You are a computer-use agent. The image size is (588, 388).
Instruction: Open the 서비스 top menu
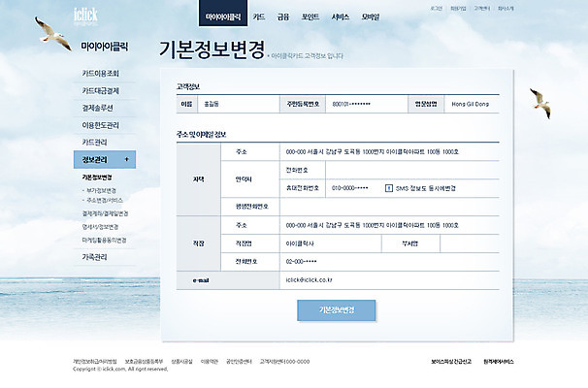pos(341,16)
